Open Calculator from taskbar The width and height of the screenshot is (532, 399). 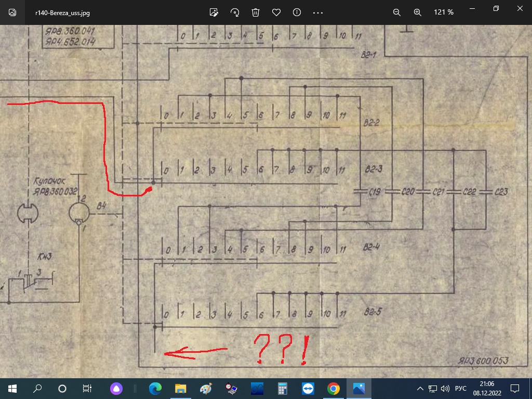coord(283,388)
